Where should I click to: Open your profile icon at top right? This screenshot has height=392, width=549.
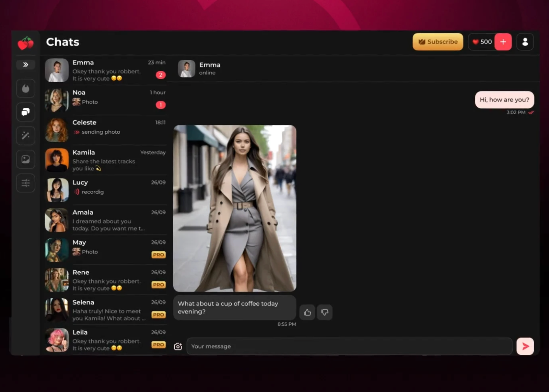[525, 41]
